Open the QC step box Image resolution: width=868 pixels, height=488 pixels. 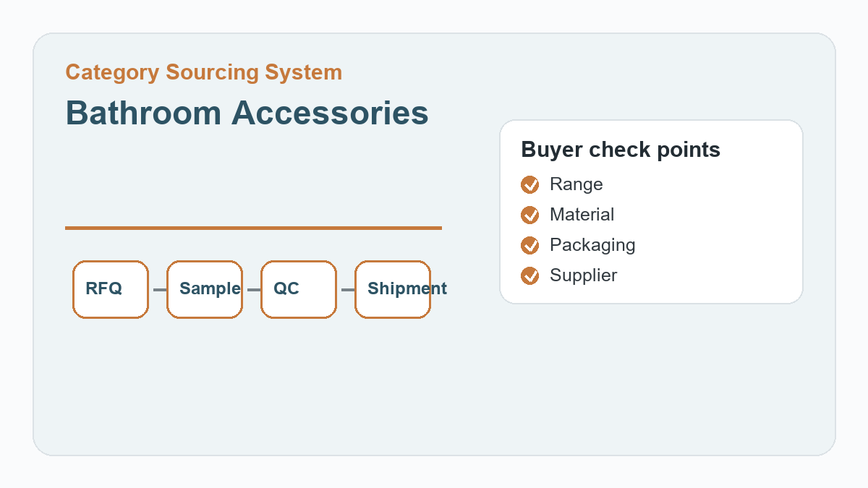[x=299, y=289]
